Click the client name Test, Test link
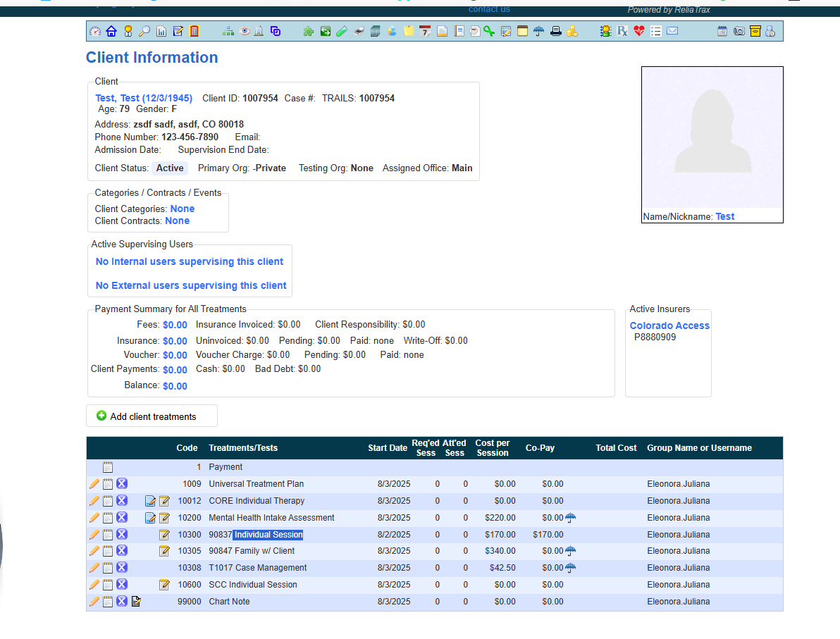The image size is (840, 639). [x=144, y=98]
